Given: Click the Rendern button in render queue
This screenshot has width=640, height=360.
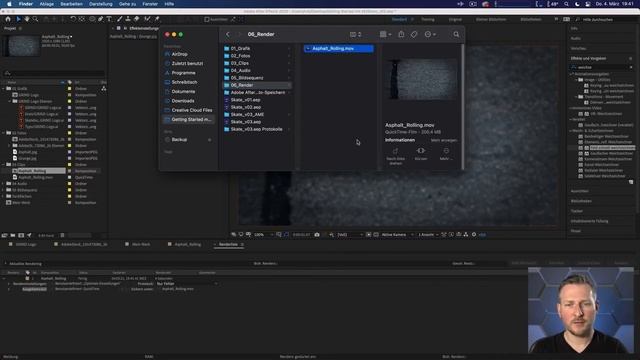Looking at the screenshot, I should [x=621, y=263].
